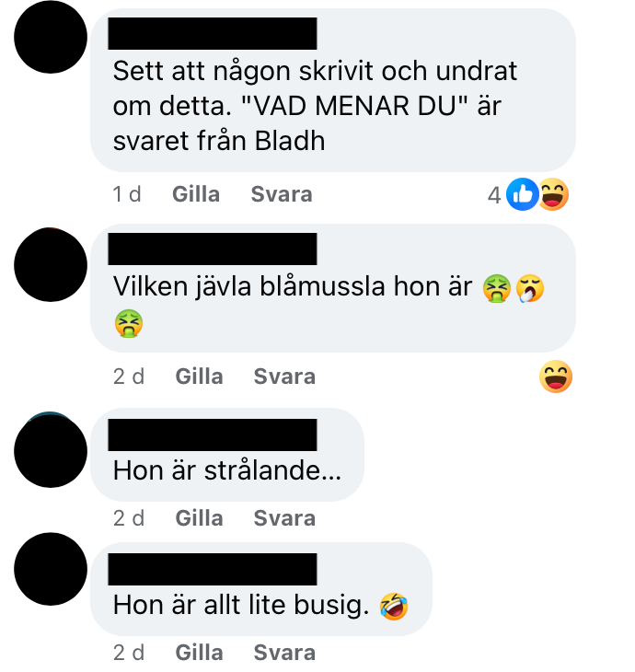Reply to the 'Hon är strålande...' comment
The height and width of the screenshot is (672, 635).
tap(284, 518)
